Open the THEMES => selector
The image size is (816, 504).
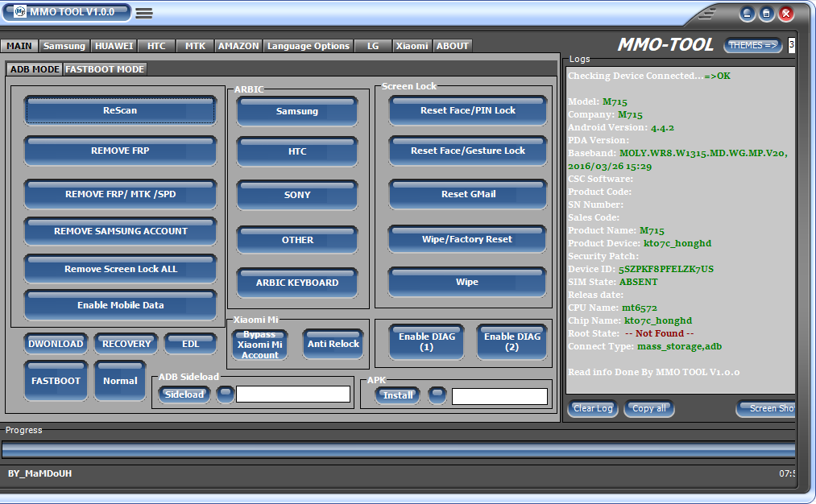point(753,45)
